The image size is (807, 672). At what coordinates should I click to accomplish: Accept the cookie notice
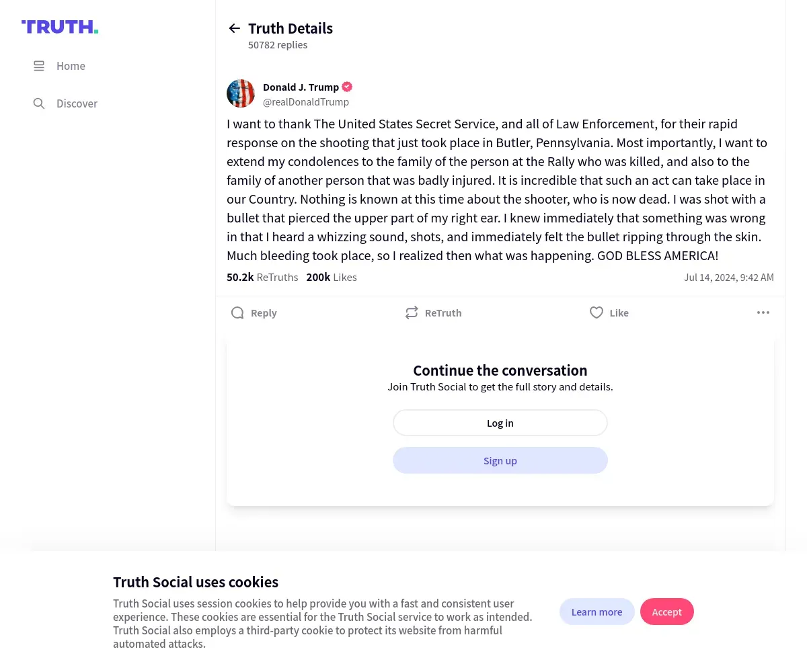pos(666,612)
